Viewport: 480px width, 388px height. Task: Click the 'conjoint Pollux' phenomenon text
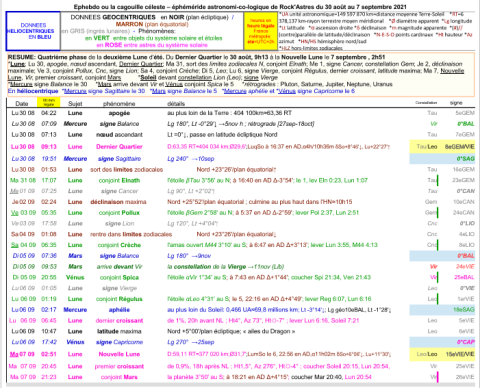pyautogui.click(x=119, y=213)
